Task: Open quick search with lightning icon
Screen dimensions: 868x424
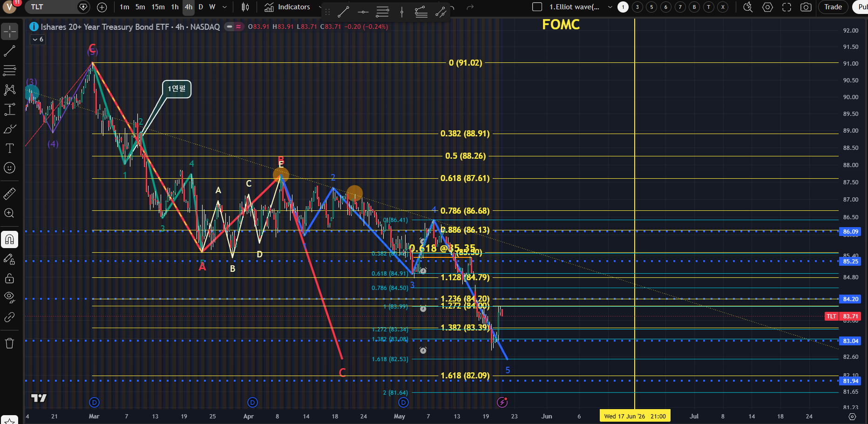Action: pos(748,7)
